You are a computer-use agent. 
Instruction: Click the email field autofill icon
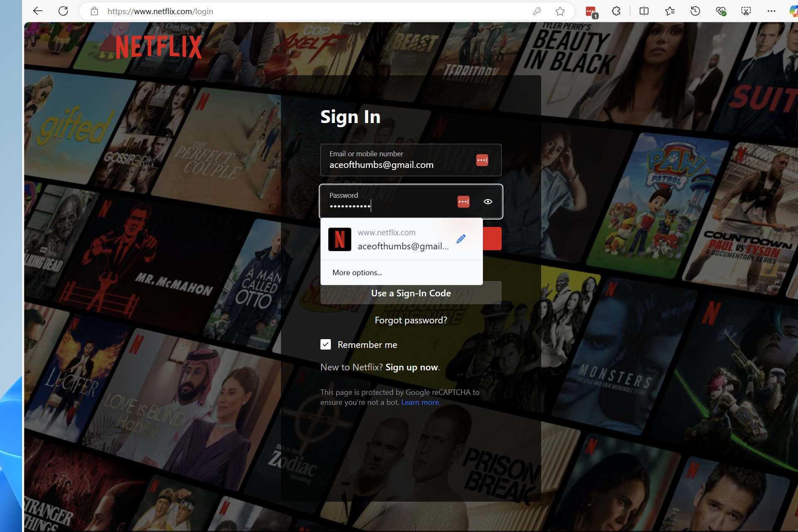(x=482, y=160)
